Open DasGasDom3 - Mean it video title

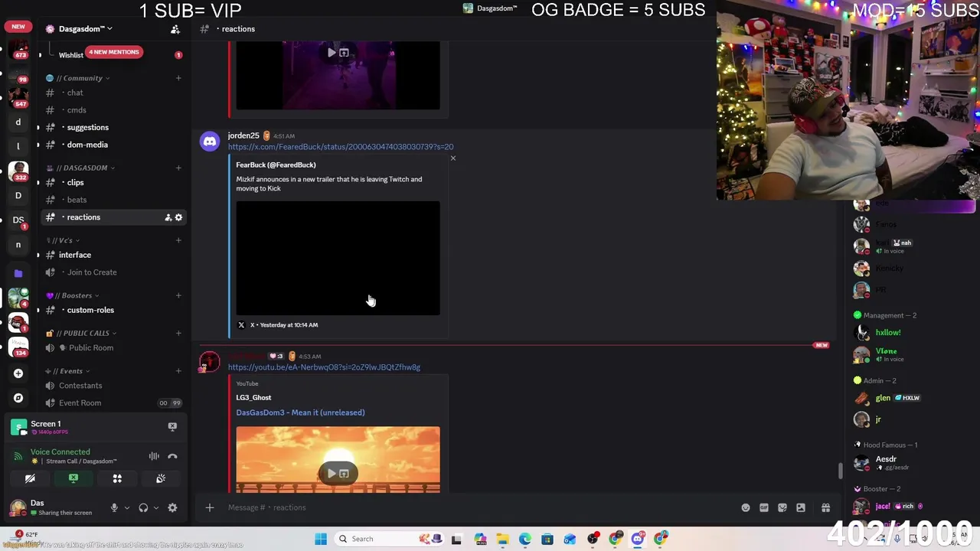300,412
